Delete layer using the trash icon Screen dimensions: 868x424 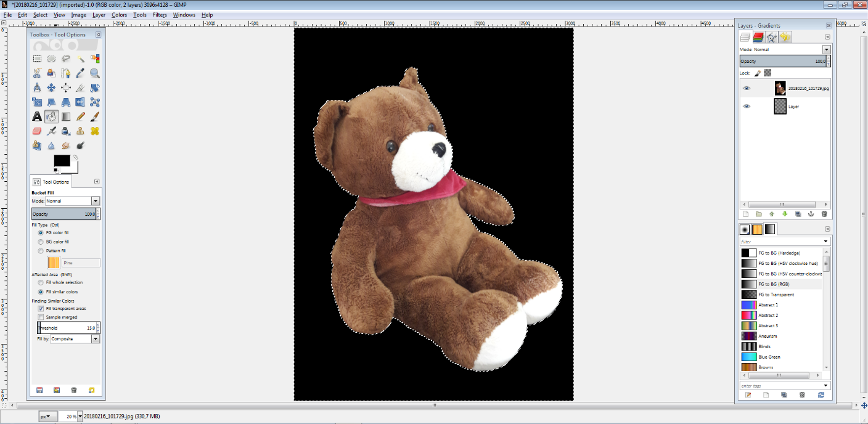pyautogui.click(x=824, y=214)
